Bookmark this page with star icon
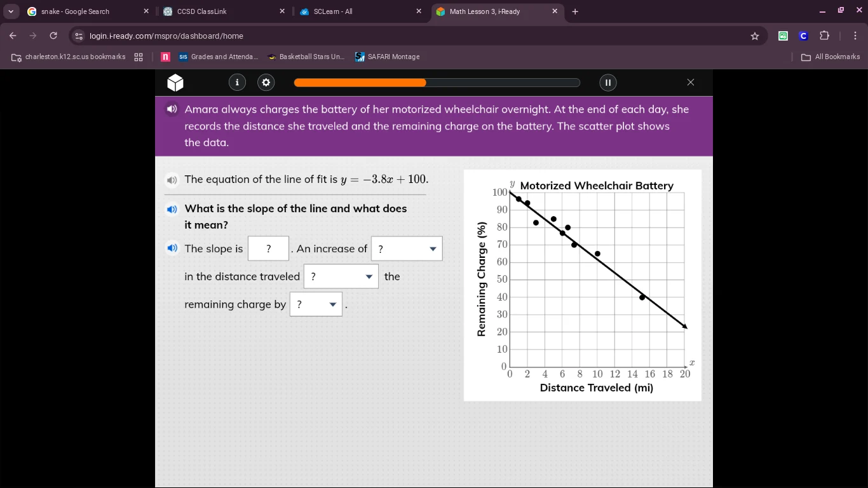The image size is (868, 488). click(755, 36)
